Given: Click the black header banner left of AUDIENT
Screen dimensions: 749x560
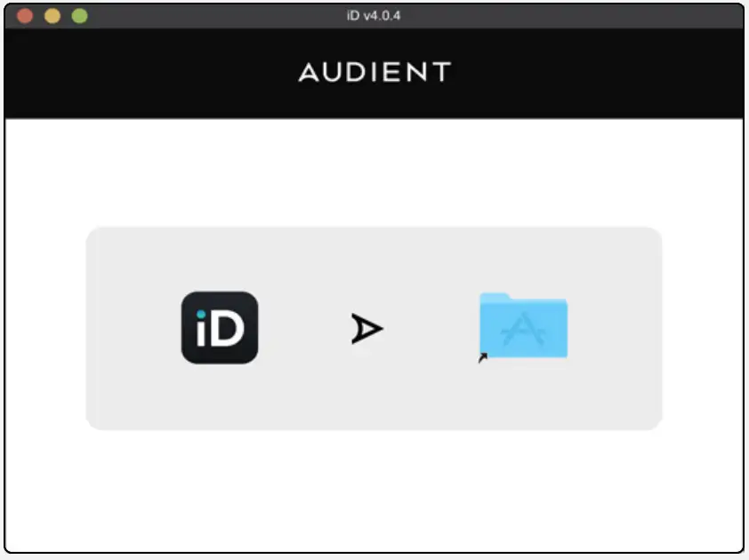Looking at the screenshot, I should click(x=151, y=73).
